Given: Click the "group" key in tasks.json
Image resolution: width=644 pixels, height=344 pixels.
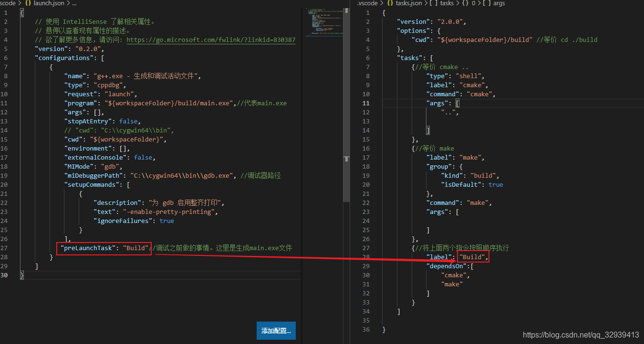Looking at the screenshot, I should point(439,167).
